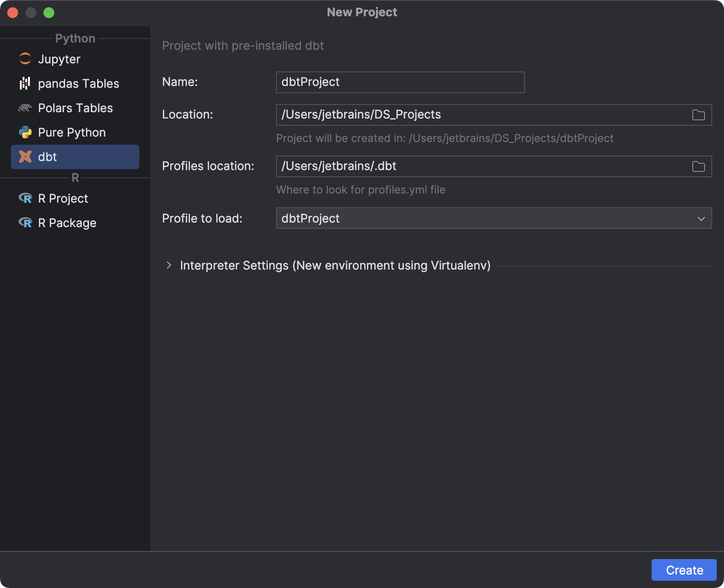The image size is (724, 588).
Task: Click the pandas Tables icon
Action: coord(24,83)
